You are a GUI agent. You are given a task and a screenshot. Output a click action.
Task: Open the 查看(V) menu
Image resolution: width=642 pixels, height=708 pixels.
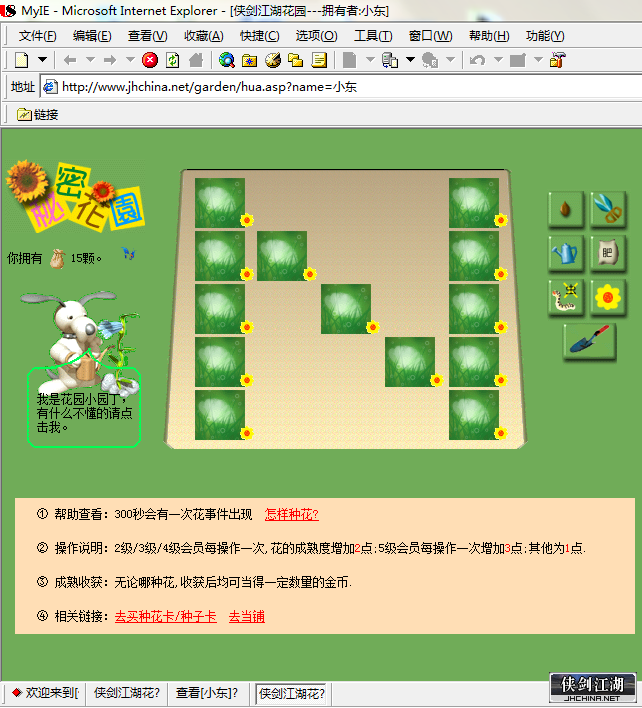pos(148,36)
